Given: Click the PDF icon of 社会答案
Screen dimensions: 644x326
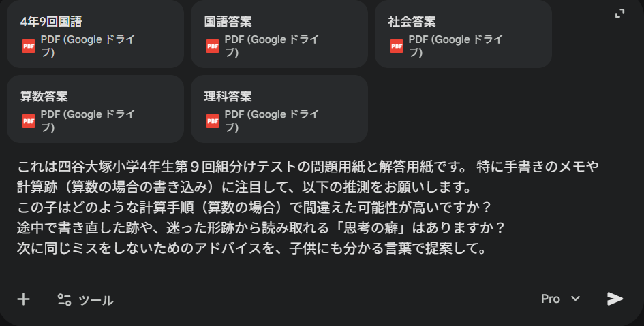Looking at the screenshot, I should point(397,46).
